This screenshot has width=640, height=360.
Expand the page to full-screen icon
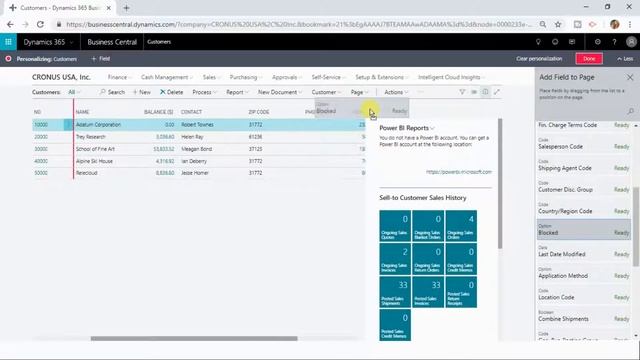(496, 92)
